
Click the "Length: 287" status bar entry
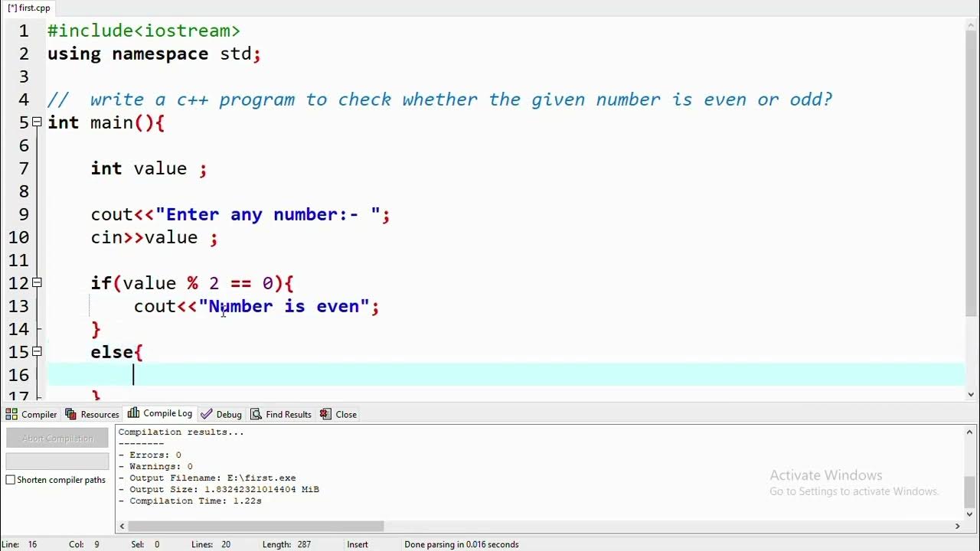[288, 544]
